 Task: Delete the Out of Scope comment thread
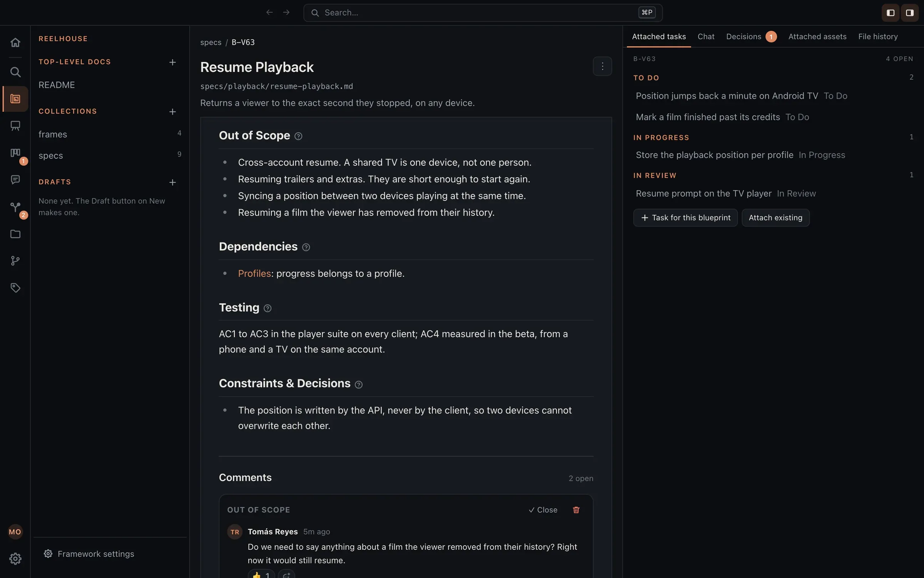(x=576, y=510)
